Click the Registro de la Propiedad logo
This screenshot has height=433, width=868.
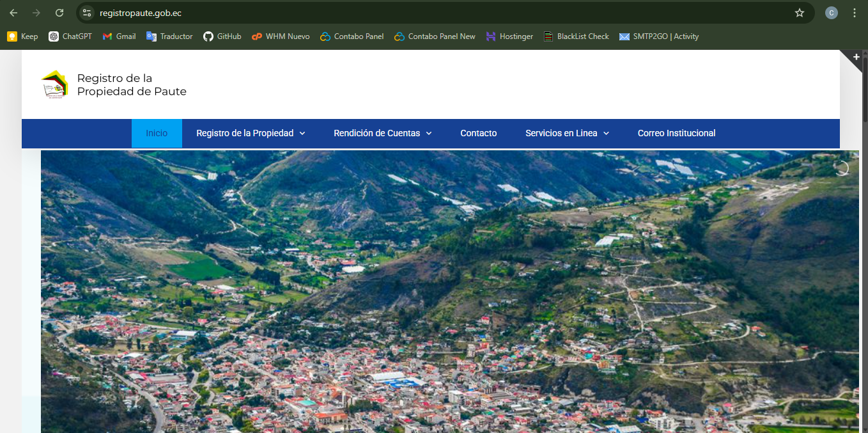[54, 84]
